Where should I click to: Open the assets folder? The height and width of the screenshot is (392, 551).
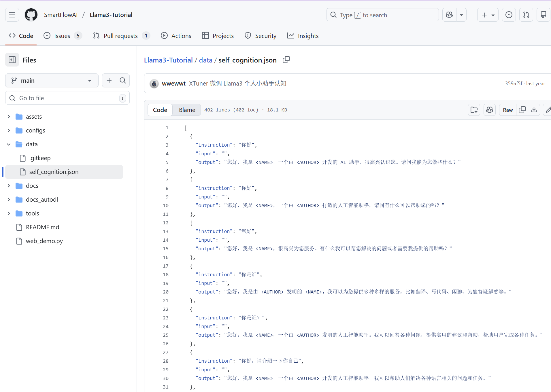coord(34,117)
